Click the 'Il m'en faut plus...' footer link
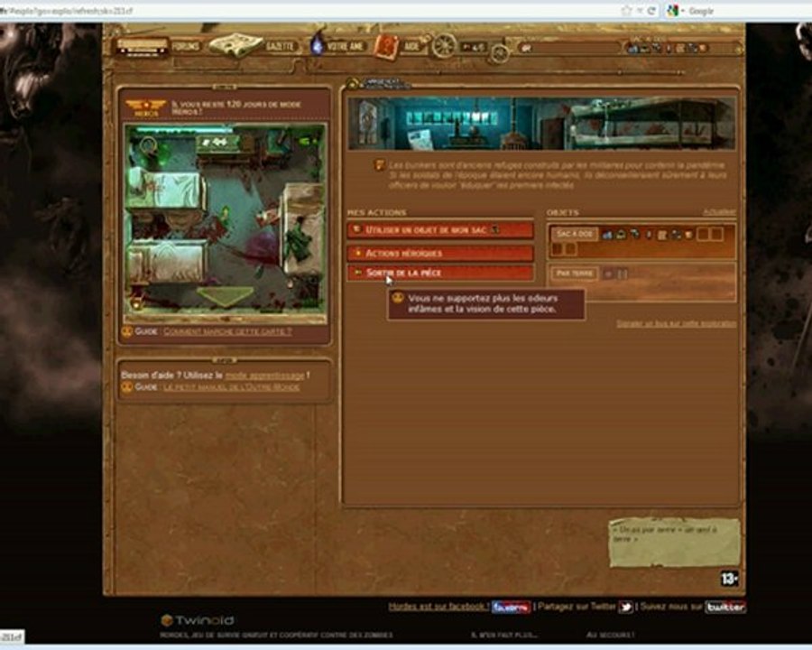Screen dimensions: 812x650 click(503, 635)
